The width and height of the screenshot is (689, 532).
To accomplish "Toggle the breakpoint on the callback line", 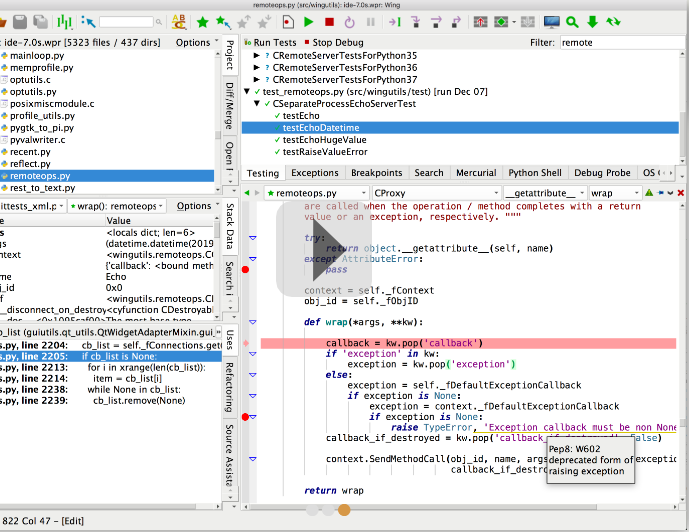I will pos(246,343).
